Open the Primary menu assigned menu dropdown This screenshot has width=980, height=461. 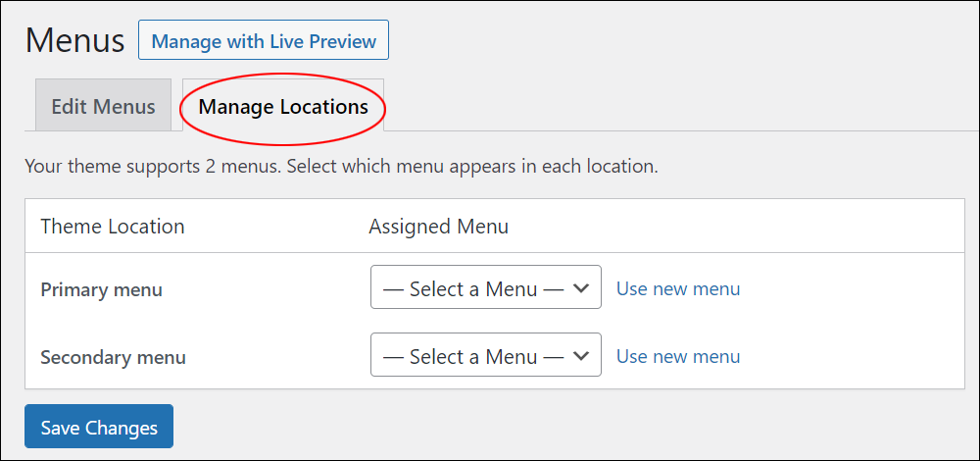tap(486, 287)
